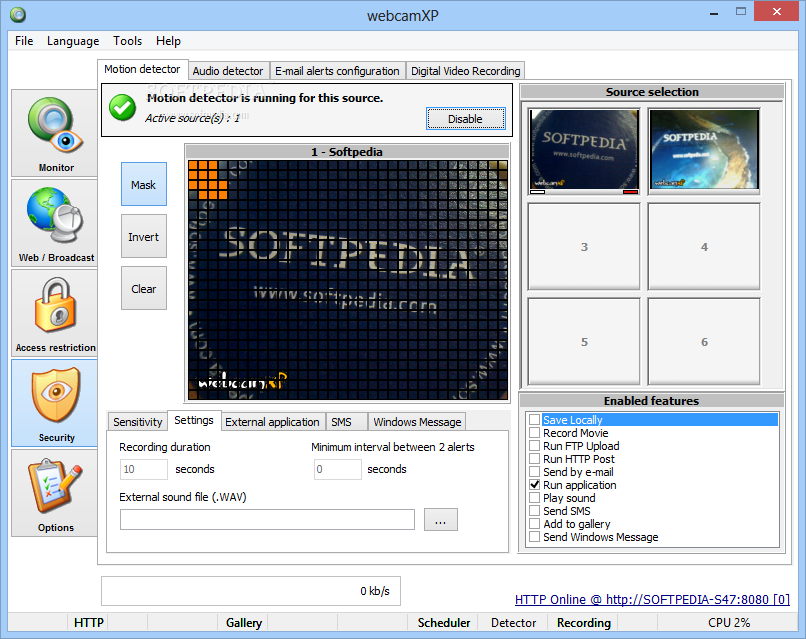
Task: Click the Recording duration seconds field
Action: (144, 469)
